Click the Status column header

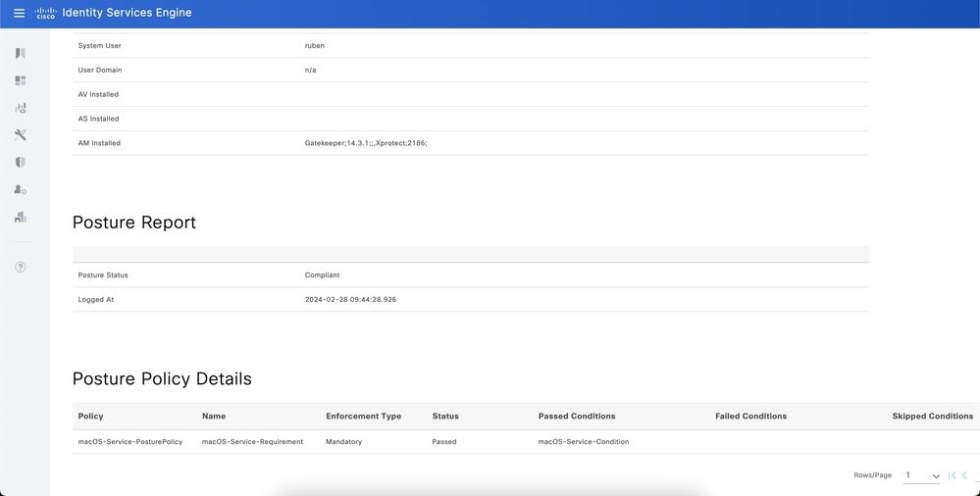445,416
